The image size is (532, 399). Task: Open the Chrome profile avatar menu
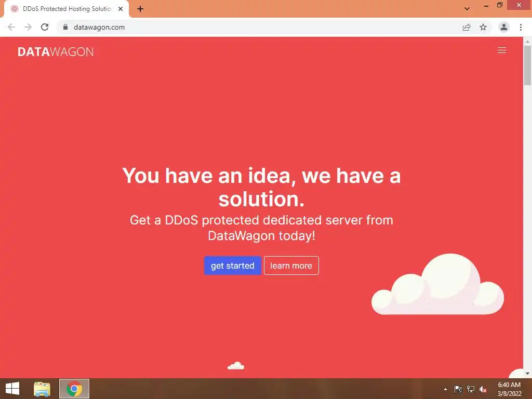[504, 27]
